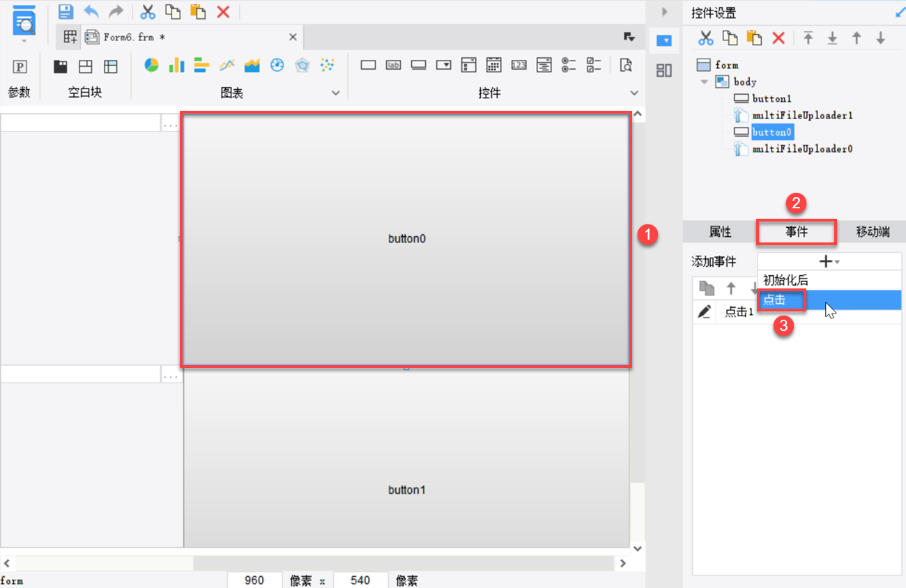Click the parameter panel P icon
Image resolution: width=906 pixels, height=588 pixels.
20,67
